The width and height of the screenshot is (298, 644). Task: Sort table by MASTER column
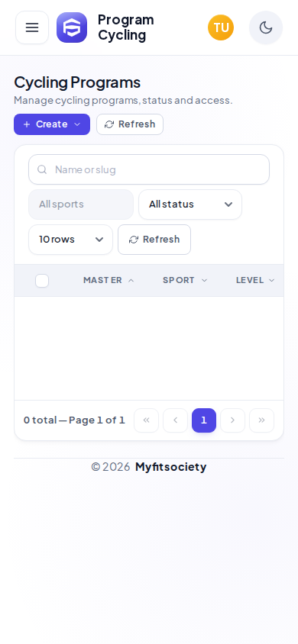pos(109,281)
